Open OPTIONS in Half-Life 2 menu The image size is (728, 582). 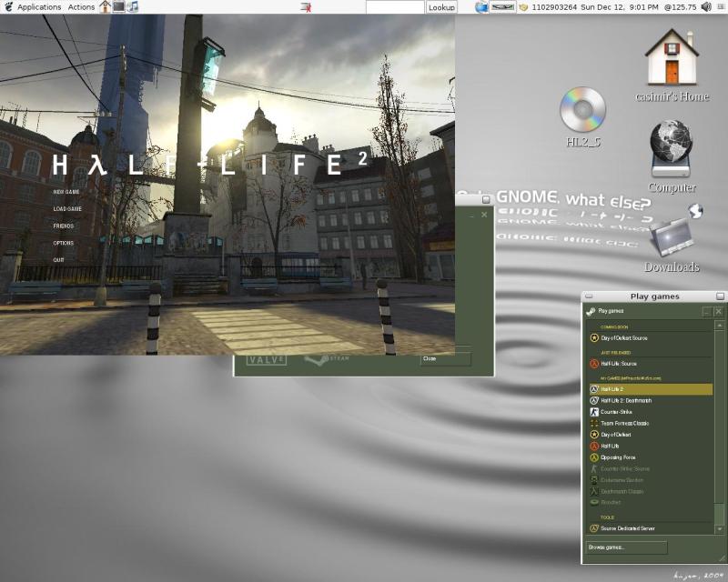pyautogui.click(x=64, y=243)
